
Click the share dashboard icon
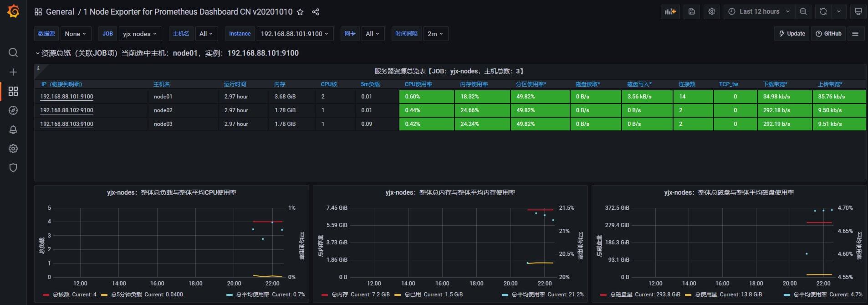pyautogui.click(x=316, y=12)
